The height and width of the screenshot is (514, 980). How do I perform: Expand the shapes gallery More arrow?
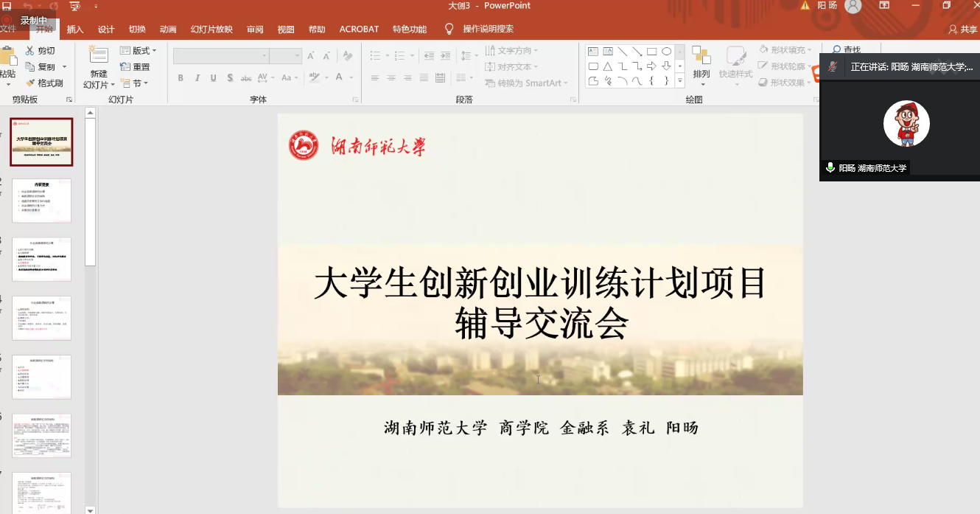(x=680, y=80)
